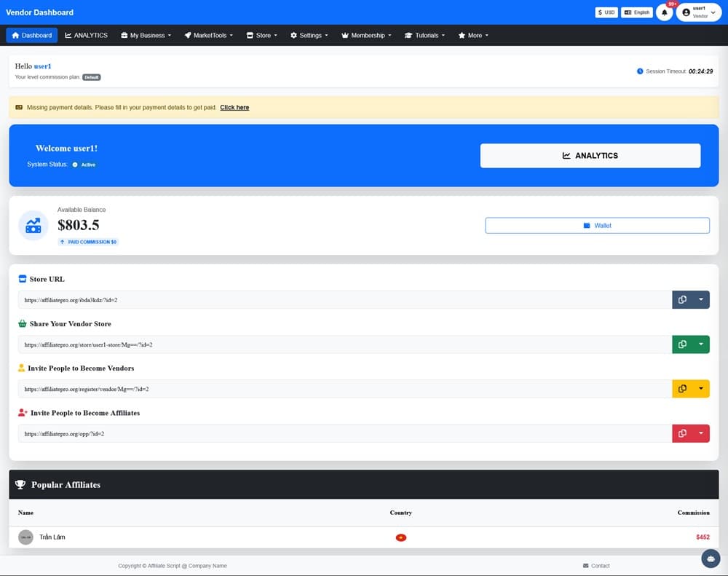The height and width of the screenshot is (576, 728).
Task: Copy Vendor Store link using green copy icon
Action: (x=682, y=344)
